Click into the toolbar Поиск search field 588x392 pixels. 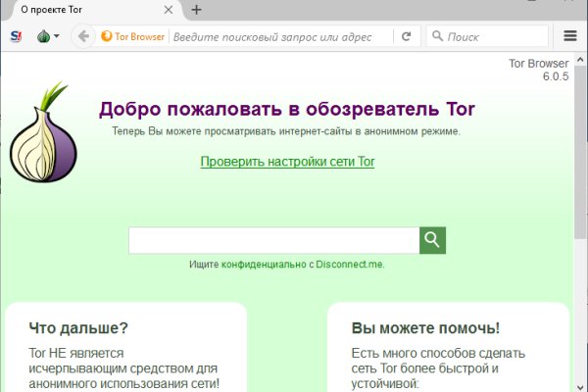click(x=490, y=36)
